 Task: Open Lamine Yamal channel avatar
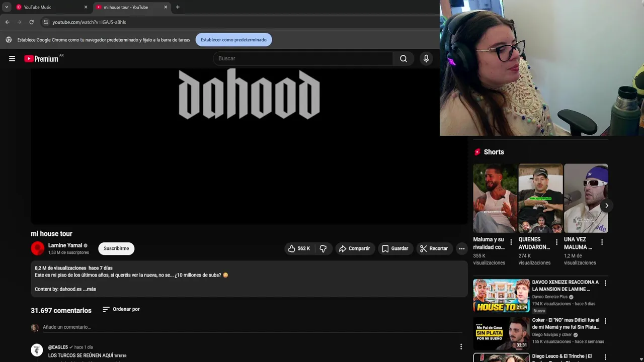[38, 248]
